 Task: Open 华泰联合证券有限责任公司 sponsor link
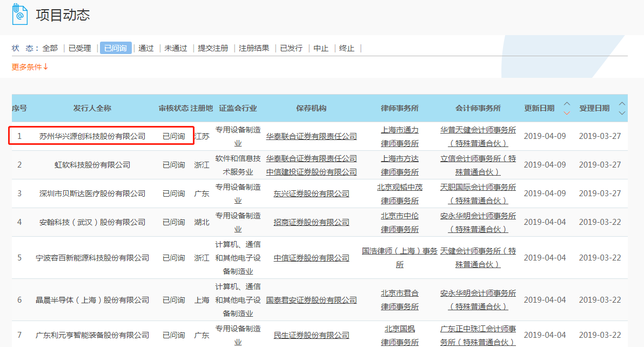tap(311, 136)
